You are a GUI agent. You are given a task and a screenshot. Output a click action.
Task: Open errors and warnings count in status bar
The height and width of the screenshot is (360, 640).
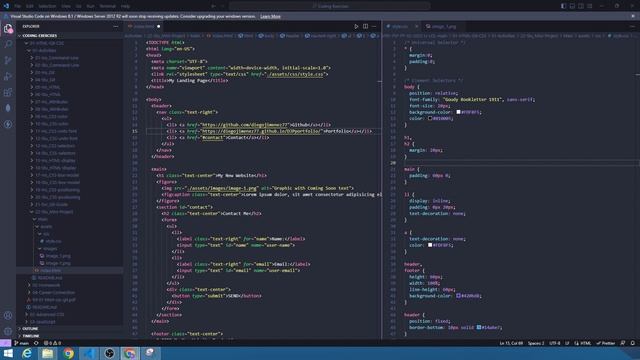tap(52, 343)
